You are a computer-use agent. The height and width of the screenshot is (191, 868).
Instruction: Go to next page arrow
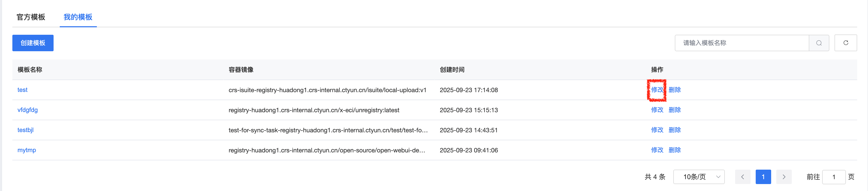coord(784,177)
